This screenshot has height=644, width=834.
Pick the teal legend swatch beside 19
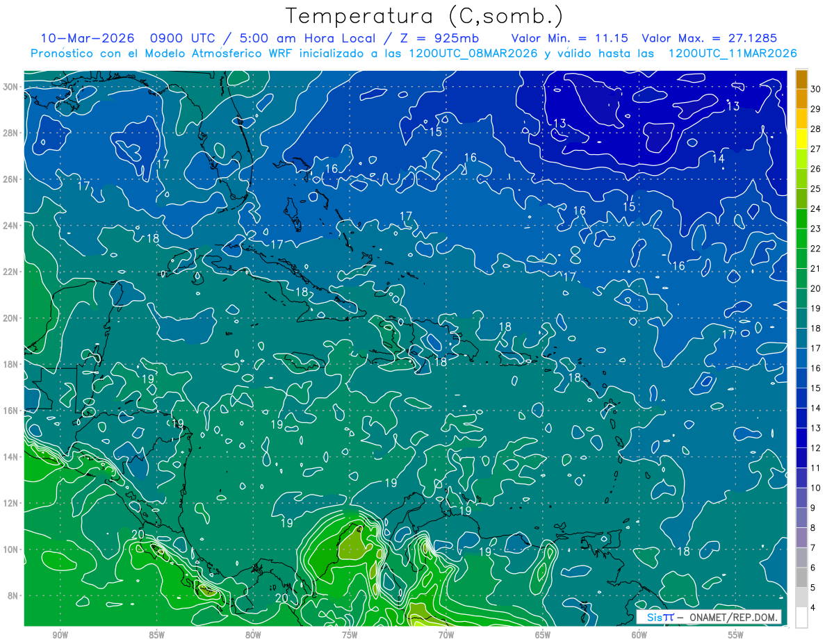pos(801,299)
